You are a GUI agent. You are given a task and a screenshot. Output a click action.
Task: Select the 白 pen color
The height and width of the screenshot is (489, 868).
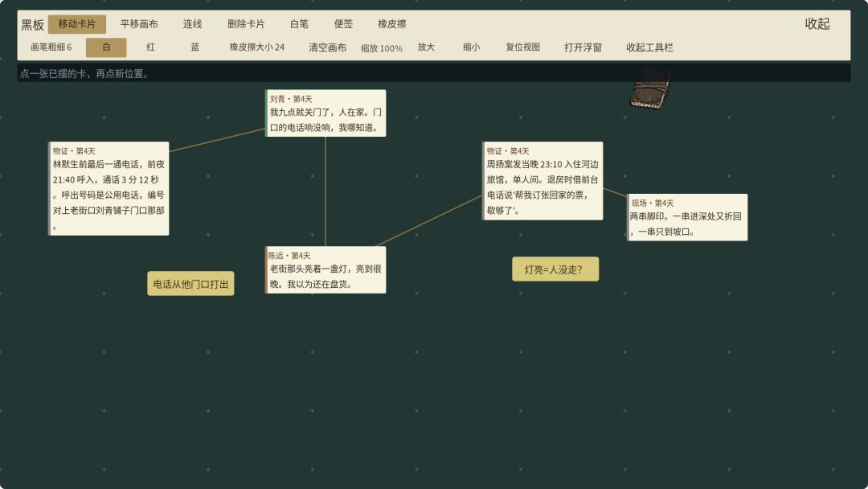106,47
